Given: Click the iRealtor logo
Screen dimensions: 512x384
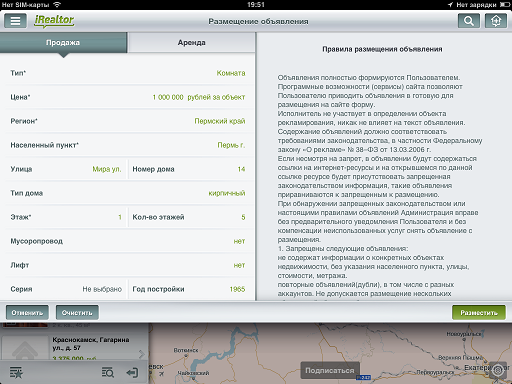Looking at the screenshot, I should point(54,21).
